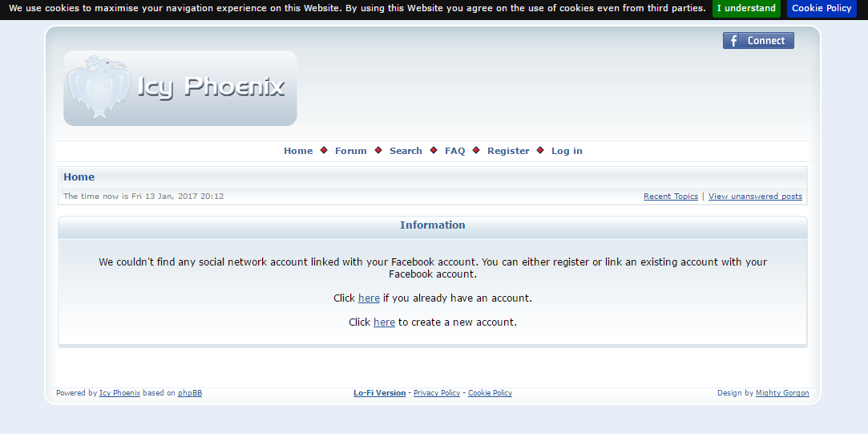Select Log in from navigation bar

tap(567, 151)
